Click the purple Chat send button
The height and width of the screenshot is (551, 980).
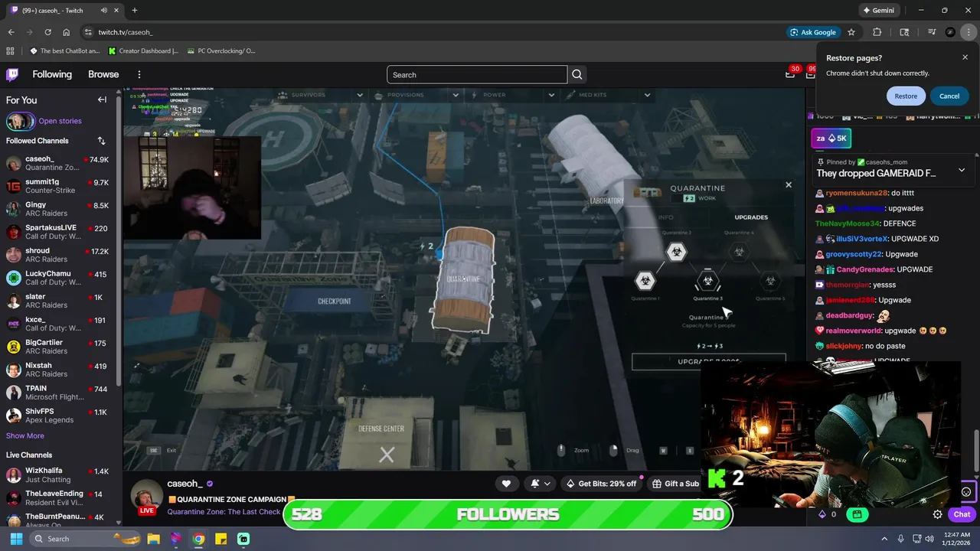pos(960,514)
